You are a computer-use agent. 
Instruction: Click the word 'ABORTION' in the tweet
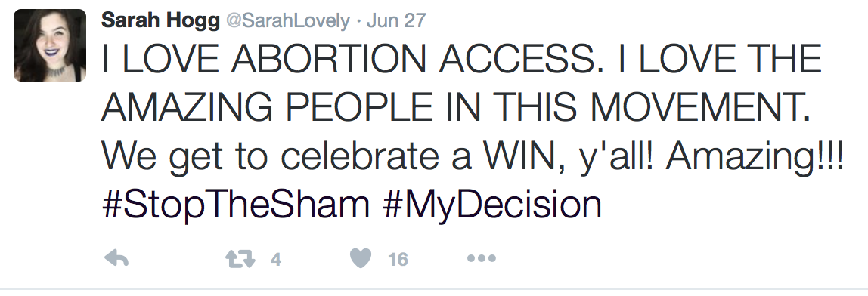(x=328, y=59)
